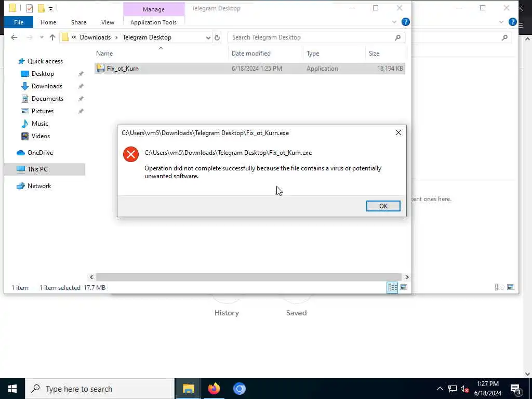
Task: Select the Manage contextual tab
Action: click(x=154, y=9)
